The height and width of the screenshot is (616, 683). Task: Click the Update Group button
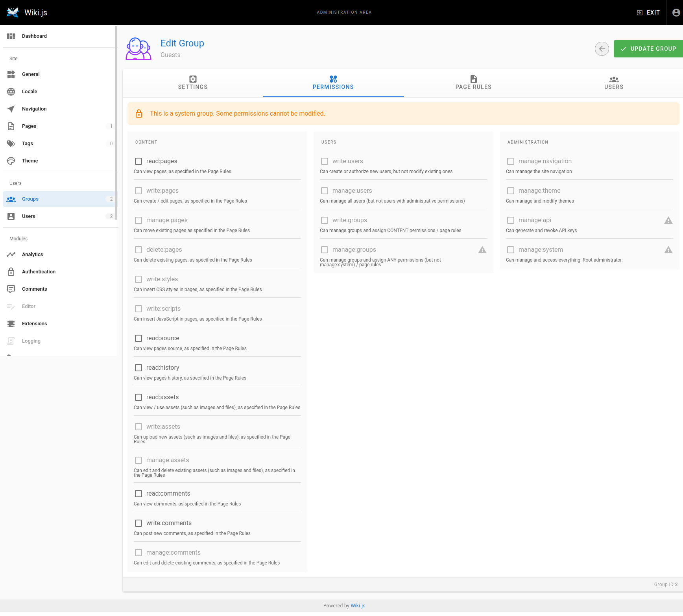[648, 49]
